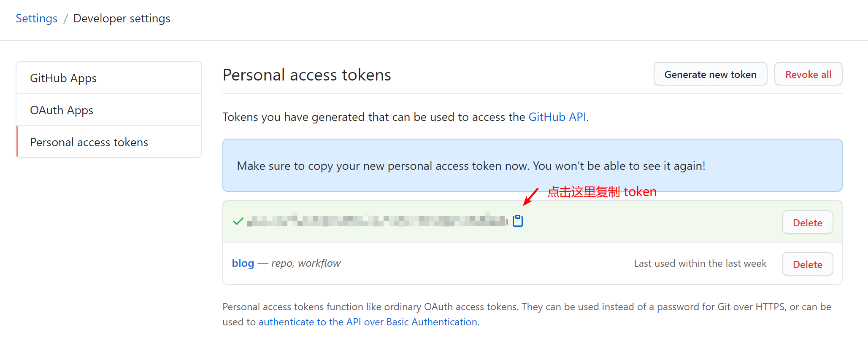
Task: Open the blog token details
Action: pos(243,263)
